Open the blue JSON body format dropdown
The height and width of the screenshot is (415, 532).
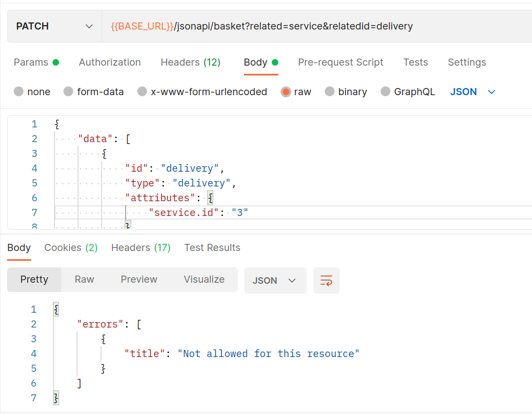(472, 92)
